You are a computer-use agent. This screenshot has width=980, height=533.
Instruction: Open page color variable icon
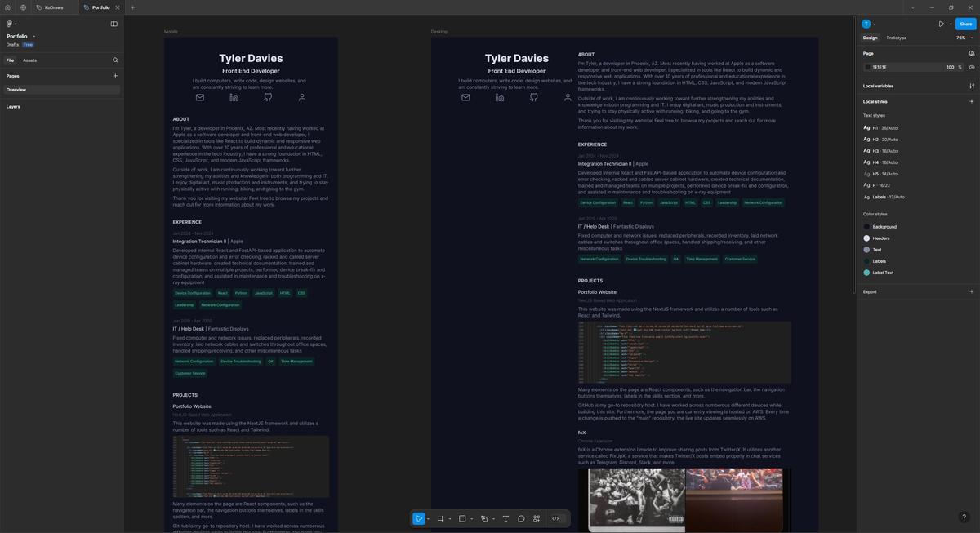point(972,53)
